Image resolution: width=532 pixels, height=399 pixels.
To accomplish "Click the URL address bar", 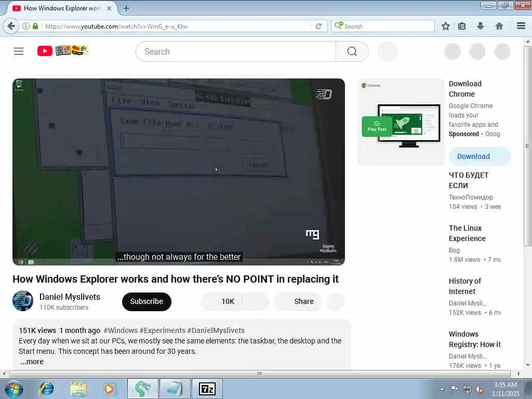I will 177,26.
